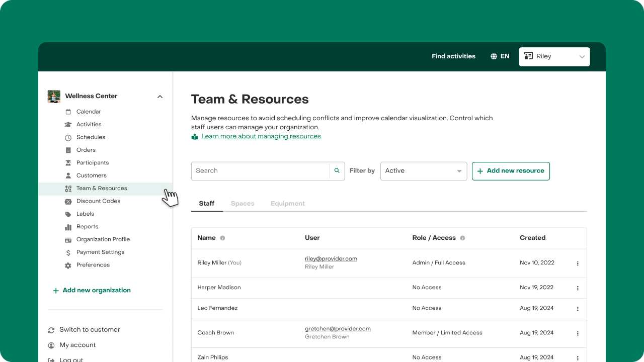Click the book icon beside Learn more link
The image size is (644, 362).
click(x=195, y=137)
